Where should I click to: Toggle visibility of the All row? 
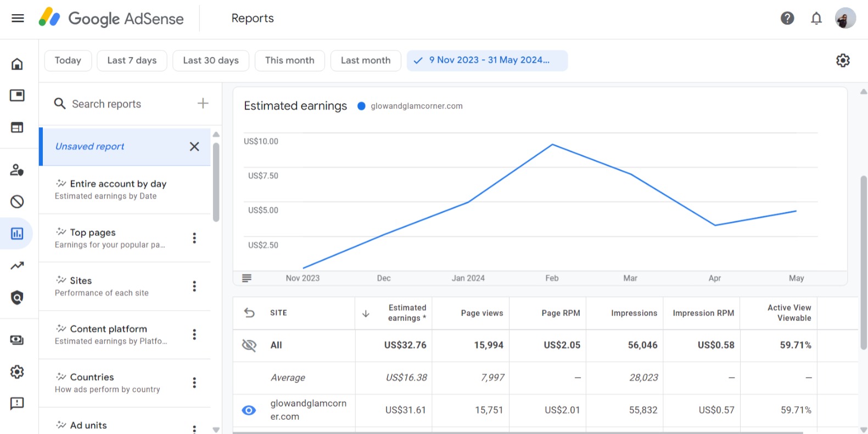pyautogui.click(x=249, y=345)
